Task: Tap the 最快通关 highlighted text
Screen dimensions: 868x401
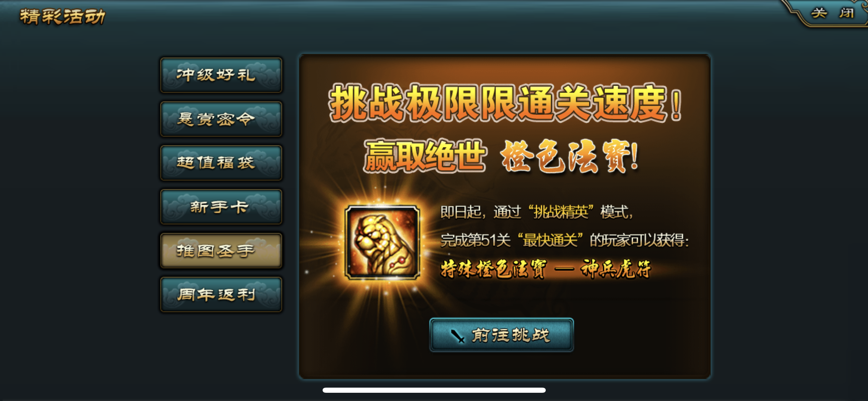Action: coord(550,240)
